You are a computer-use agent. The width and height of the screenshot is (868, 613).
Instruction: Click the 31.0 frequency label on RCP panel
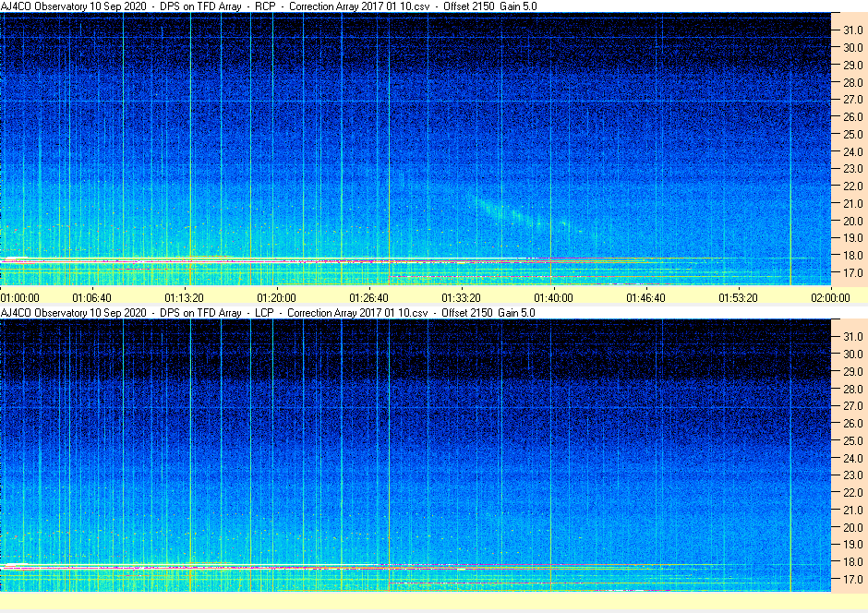pyautogui.click(x=853, y=30)
